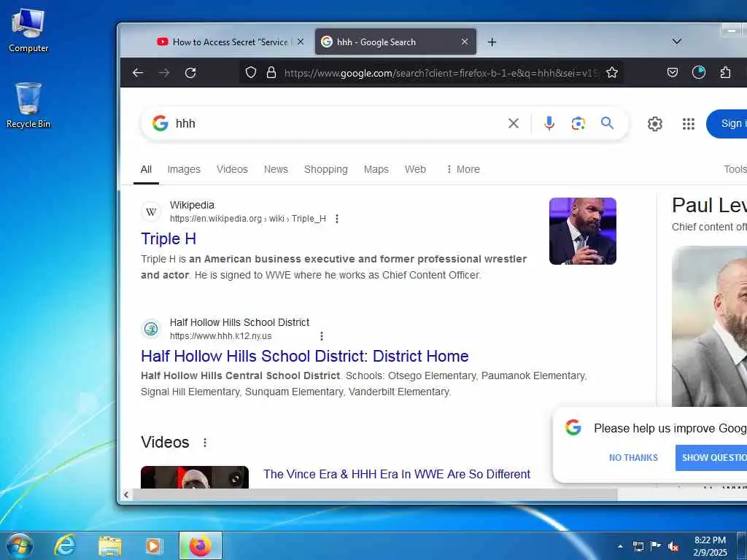Click the Action Center flag tray icon

point(656,546)
